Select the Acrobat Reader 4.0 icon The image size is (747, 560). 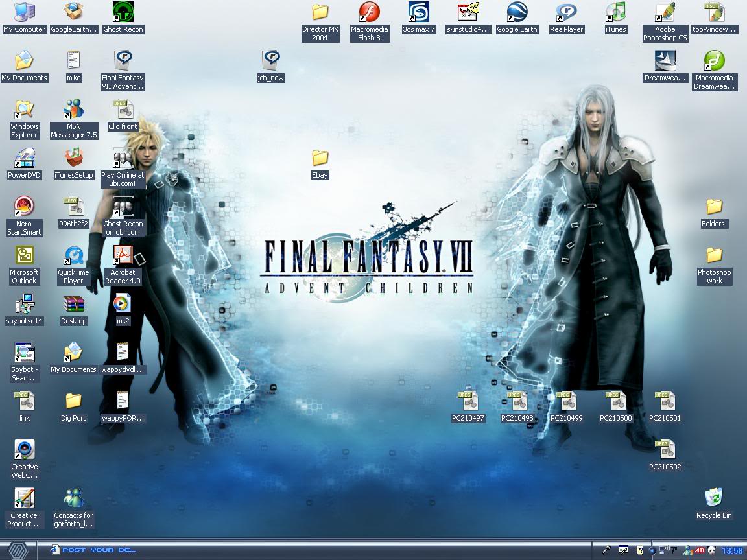[123, 255]
